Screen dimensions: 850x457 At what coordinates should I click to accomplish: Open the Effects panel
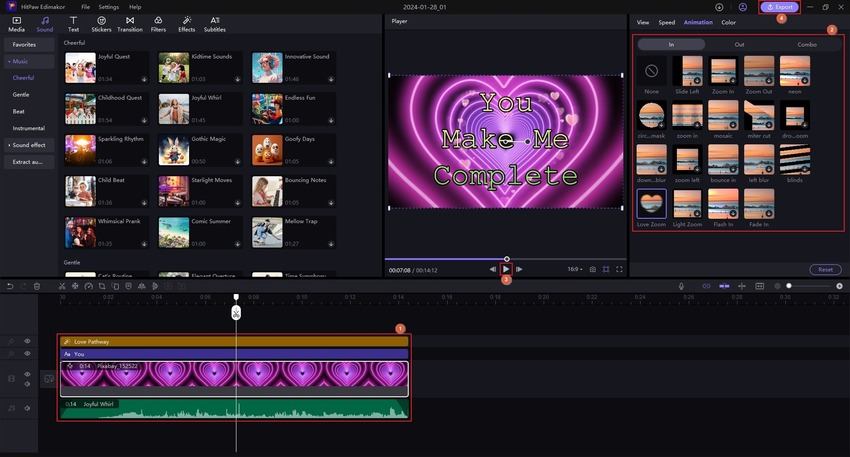point(186,24)
